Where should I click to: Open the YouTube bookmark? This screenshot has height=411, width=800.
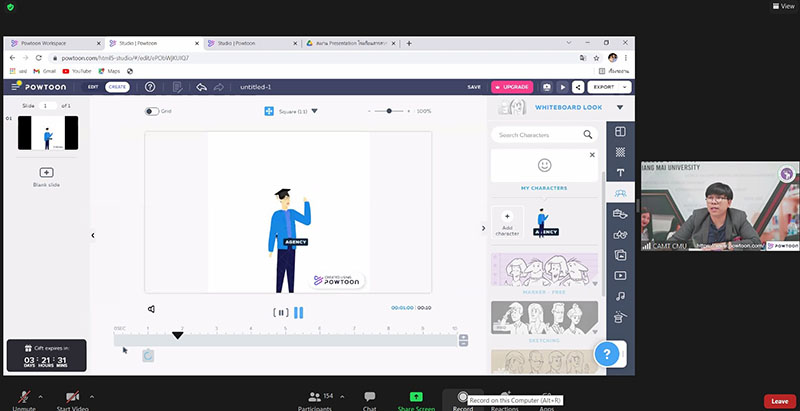(x=77, y=71)
